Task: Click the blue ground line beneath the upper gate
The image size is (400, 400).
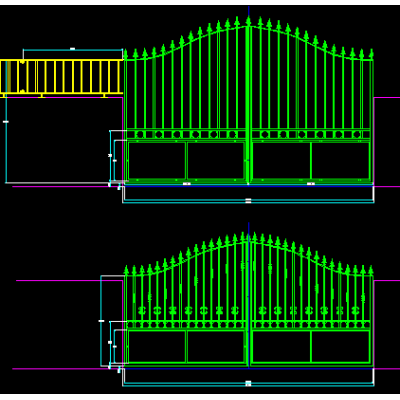Action: pos(248,186)
